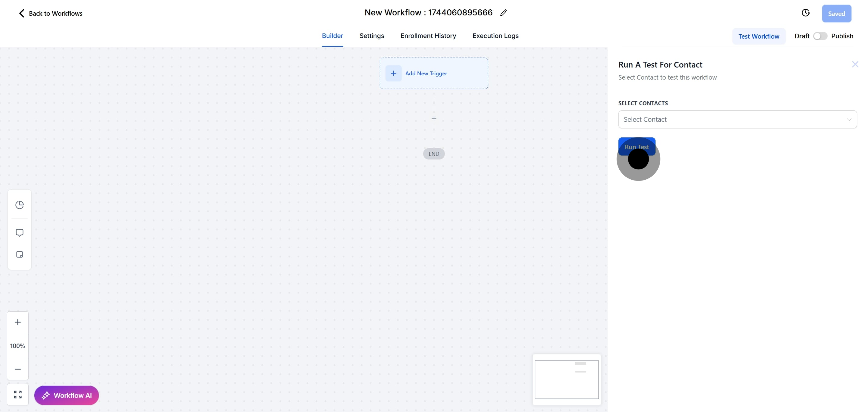Click the pencil icon to rename workflow
Image resolution: width=868 pixels, height=412 pixels.
tap(503, 13)
